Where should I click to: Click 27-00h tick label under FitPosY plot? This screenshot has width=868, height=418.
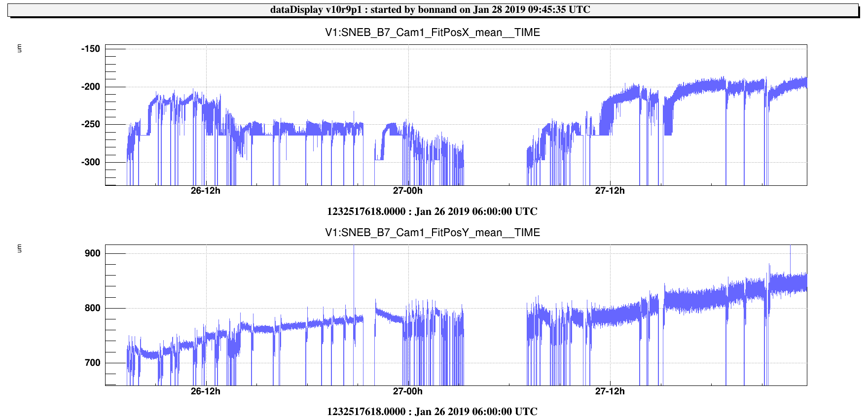(408, 391)
